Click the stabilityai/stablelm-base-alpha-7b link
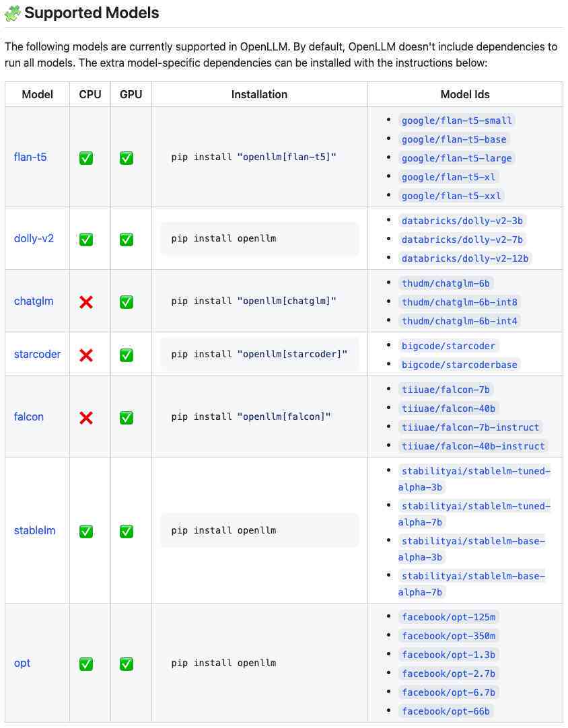Image resolution: width=568 pixels, height=728 pixels. [x=472, y=584]
